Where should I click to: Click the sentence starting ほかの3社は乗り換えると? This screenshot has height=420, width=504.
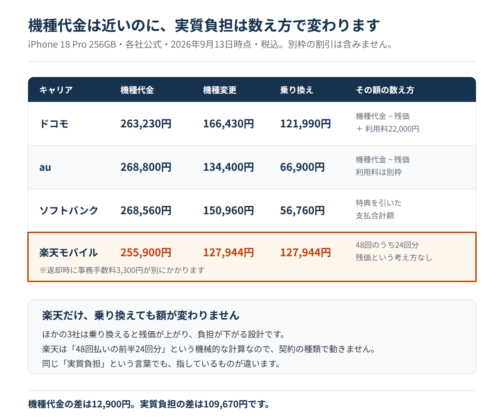[164, 334]
